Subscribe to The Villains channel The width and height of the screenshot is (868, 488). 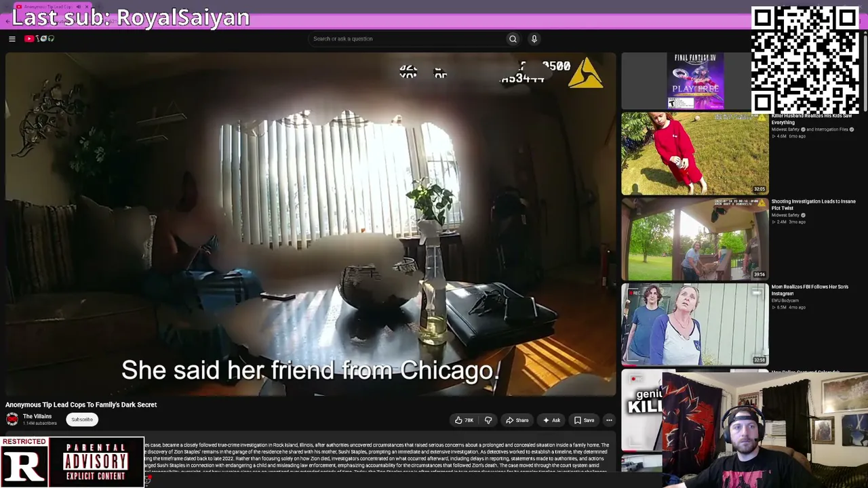[82, 420]
